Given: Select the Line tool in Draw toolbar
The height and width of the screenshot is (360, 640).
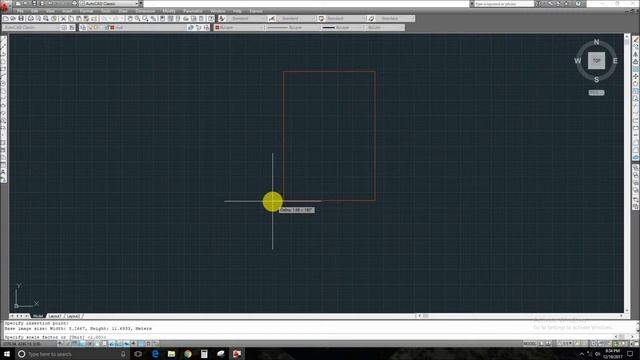Looking at the screenshot, I should pos(3,40).
